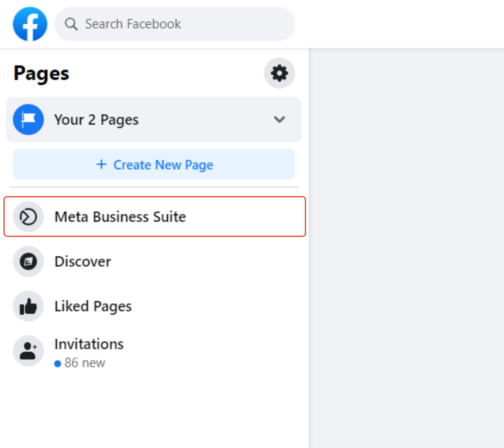Go to Liked Pages

tap(154, 306)
